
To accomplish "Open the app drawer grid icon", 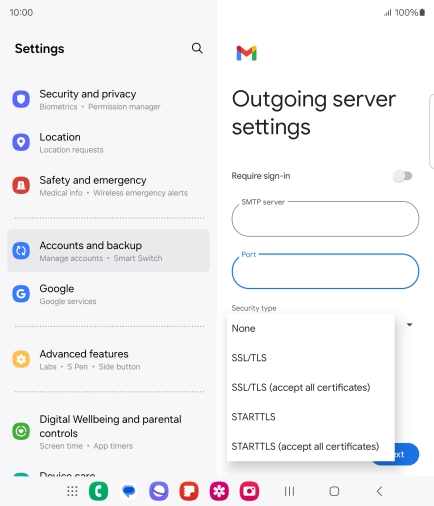I will click(72, 491).
